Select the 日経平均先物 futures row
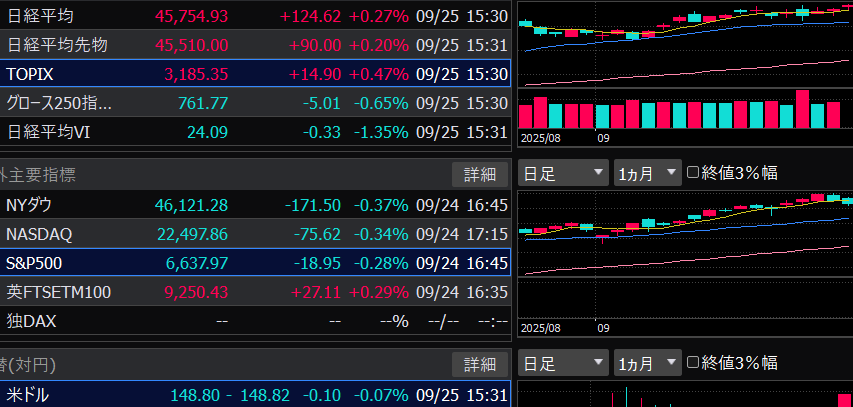Viewport: 853px width, 407px height. coord(255,45)
